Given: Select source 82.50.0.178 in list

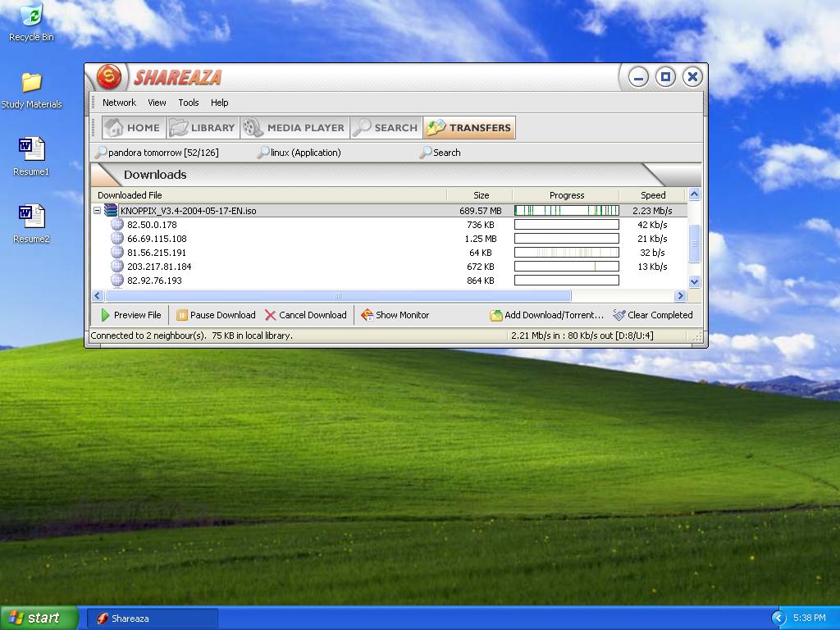Looking at the screenshot, I should [152, 225].
